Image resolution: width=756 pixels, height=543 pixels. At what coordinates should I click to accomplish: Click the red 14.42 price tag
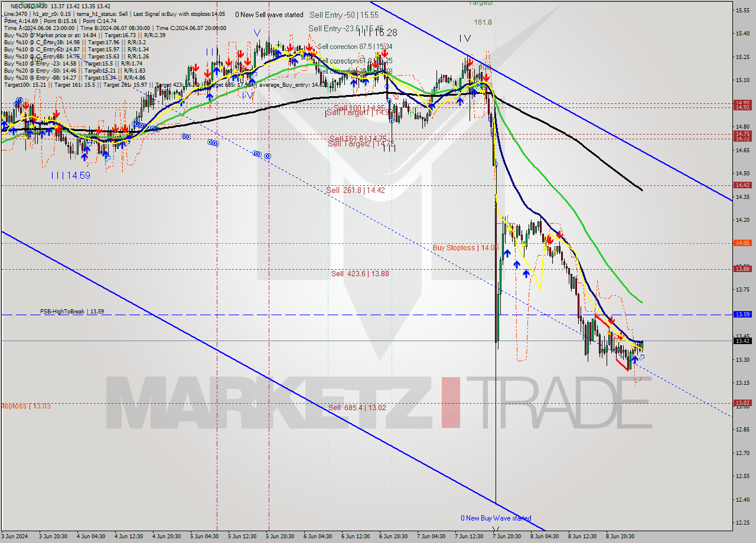(742, 185)
